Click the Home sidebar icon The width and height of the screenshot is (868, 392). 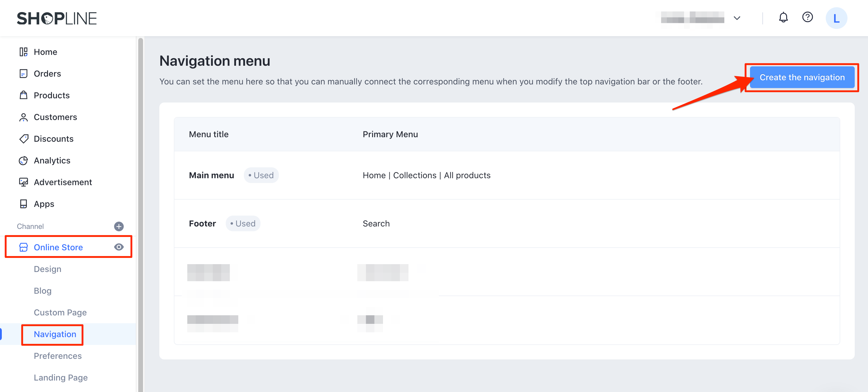(x=23, y=52)
